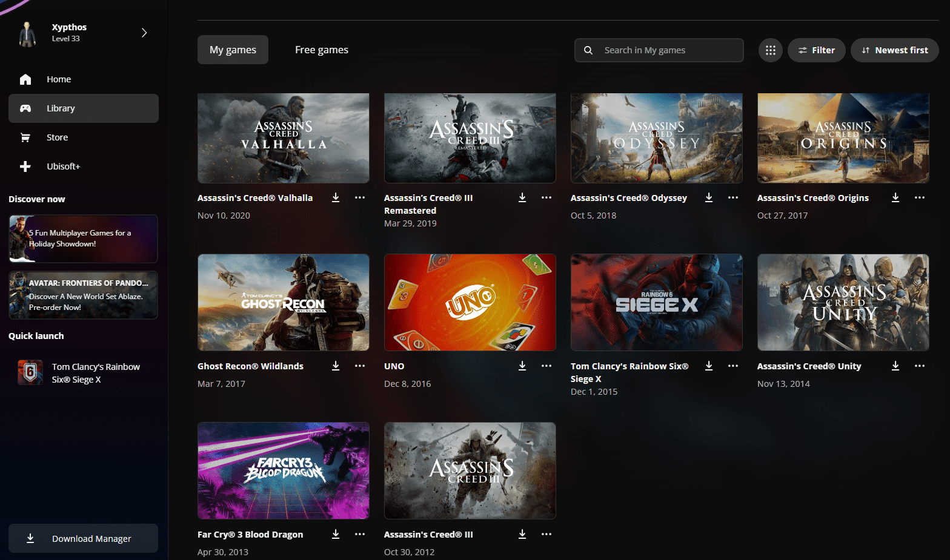The image size is (950, 560).
Task: Click the Store cart icon
Action: 25,137
